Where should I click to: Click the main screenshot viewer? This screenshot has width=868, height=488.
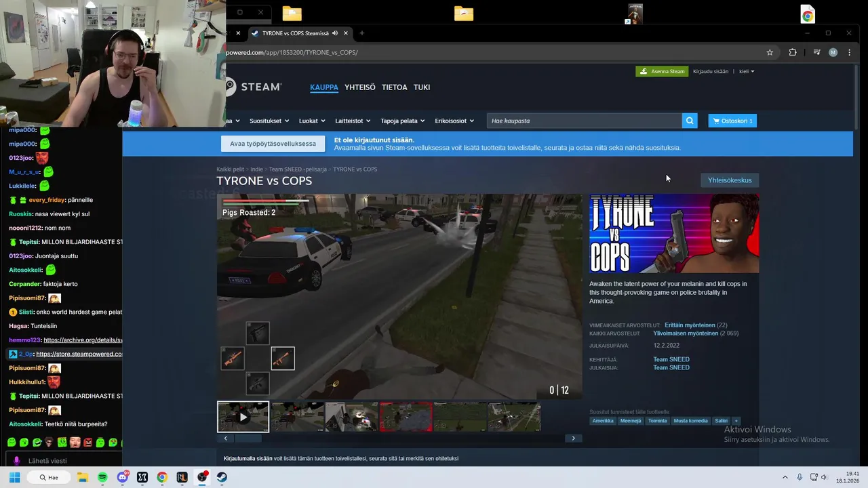coord(399,297)
